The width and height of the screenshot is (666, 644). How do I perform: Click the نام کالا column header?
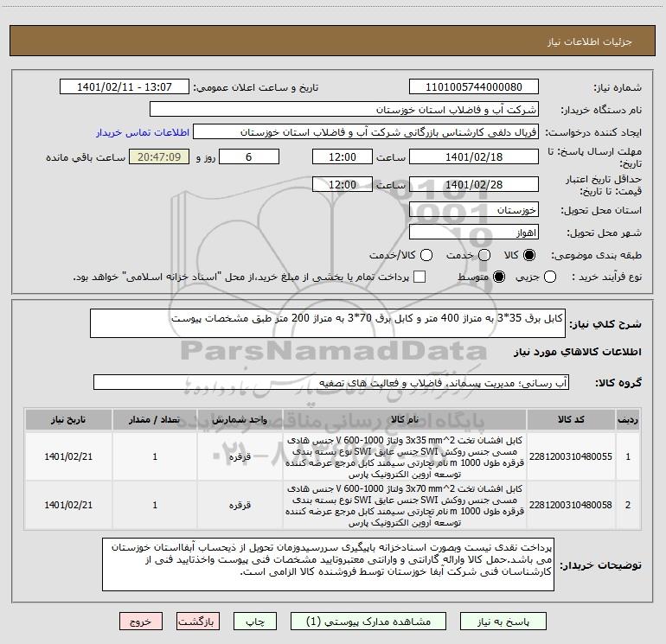tap(405, 419)
